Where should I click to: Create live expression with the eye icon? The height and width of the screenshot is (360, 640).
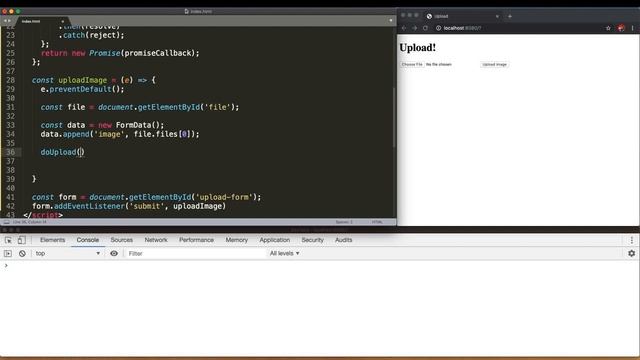[114, 253]
